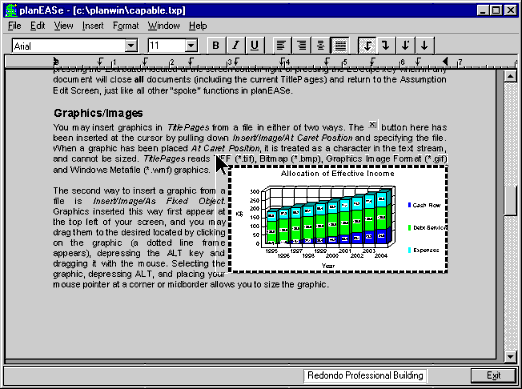This screenshot has height=389, width=522.
Task: Apply right text alignment
Action: pyautogui.click(x=301, y=45)
